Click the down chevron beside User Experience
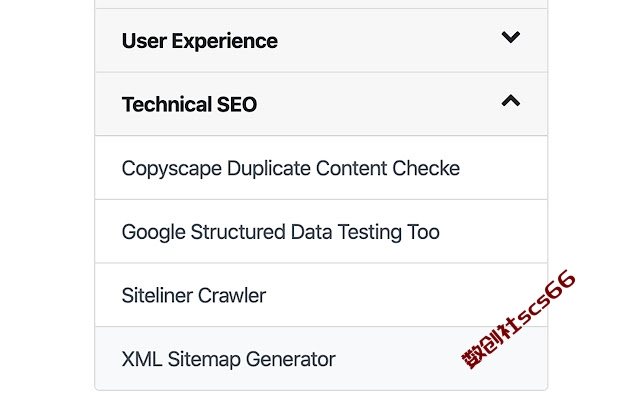The width and height of the screenshot is (640, 400). click(511, 37)
